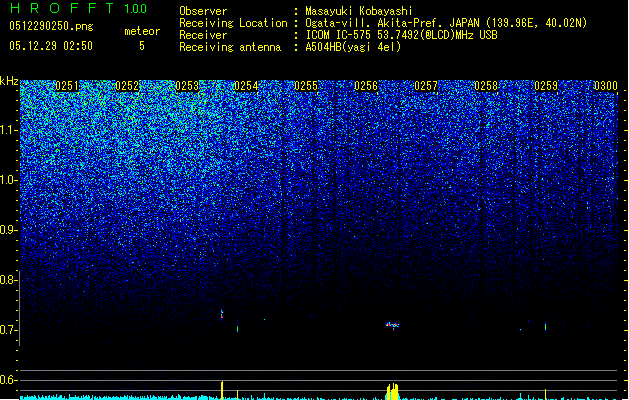Click the meteor echo near 0254
The image size is (629, 400).
222,315
